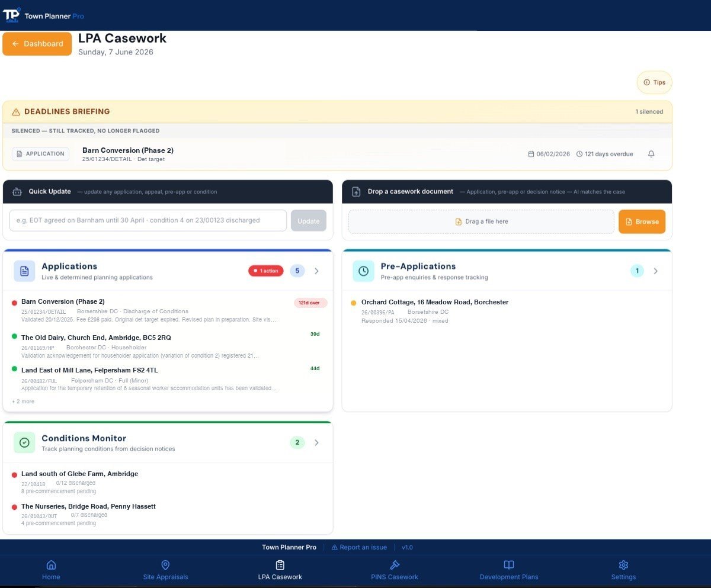Switch to the Site Appraisals tab

(x=165, y=570)
